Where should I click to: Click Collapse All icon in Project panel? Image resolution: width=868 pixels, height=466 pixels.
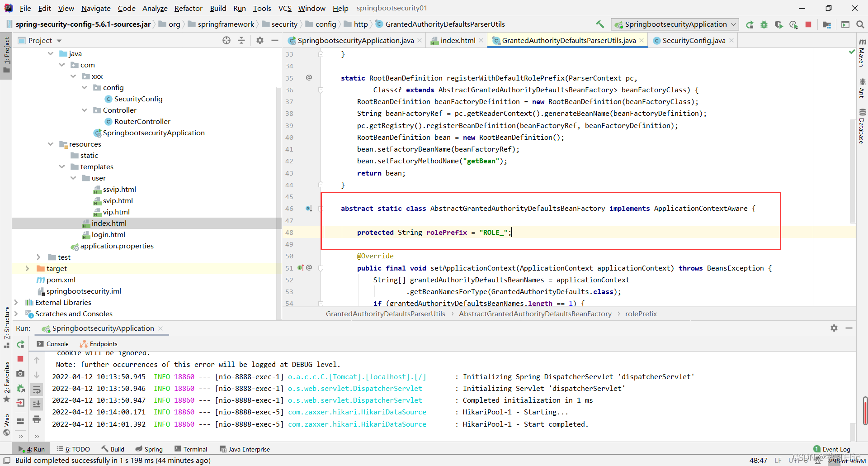point(241,40)
